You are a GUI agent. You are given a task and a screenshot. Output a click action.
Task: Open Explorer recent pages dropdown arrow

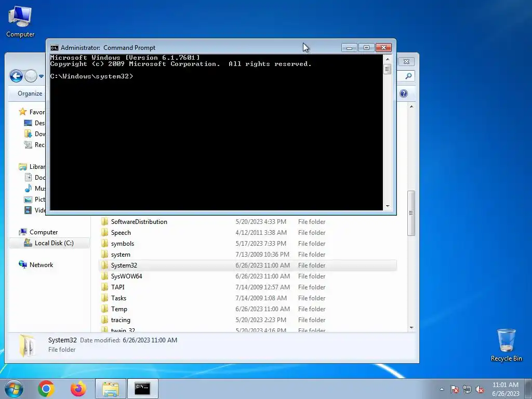(x=41, y=76)
